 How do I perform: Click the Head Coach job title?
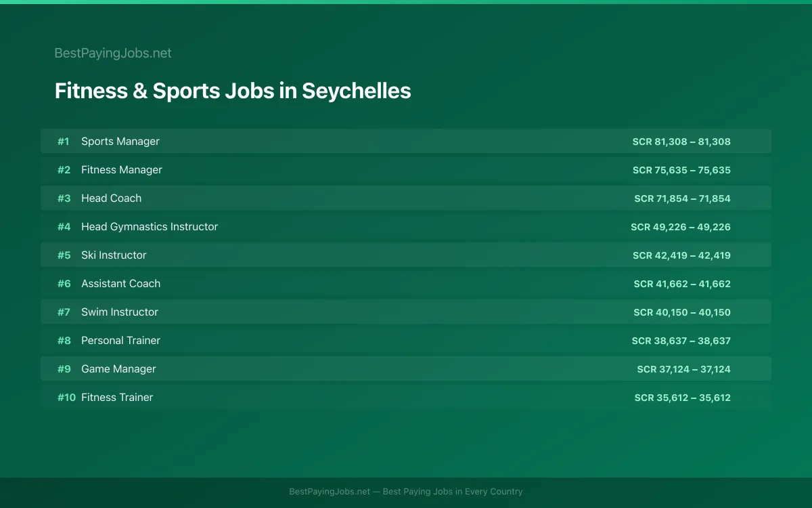coord(112,198)
